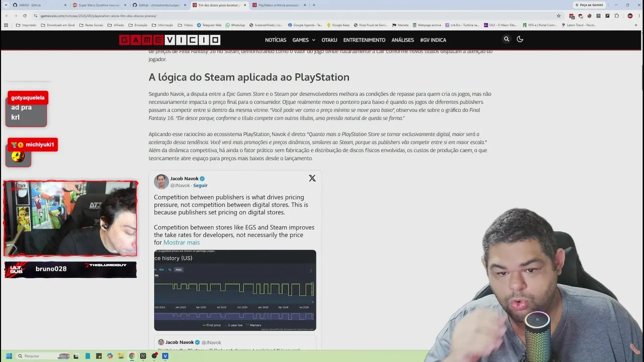Click the Peça ao Gemini button
644x362 pixels.
pyautogui.click(x=589, y=5)
